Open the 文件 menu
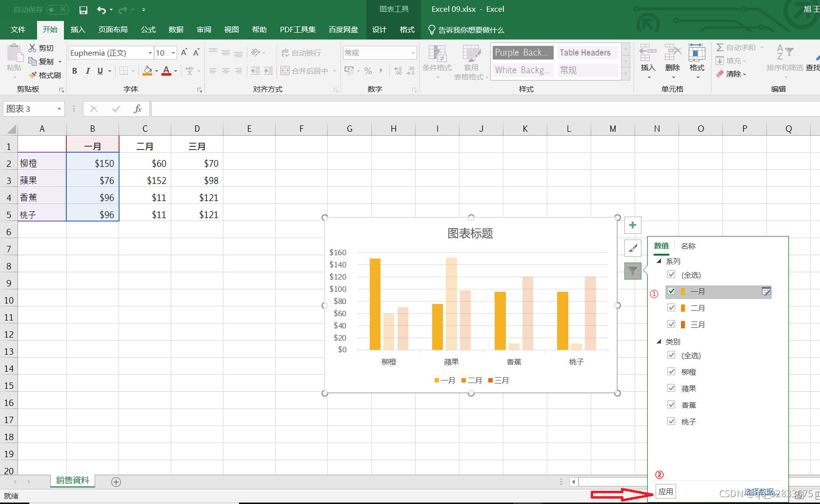The image size is (820, 504). (18, 30)
